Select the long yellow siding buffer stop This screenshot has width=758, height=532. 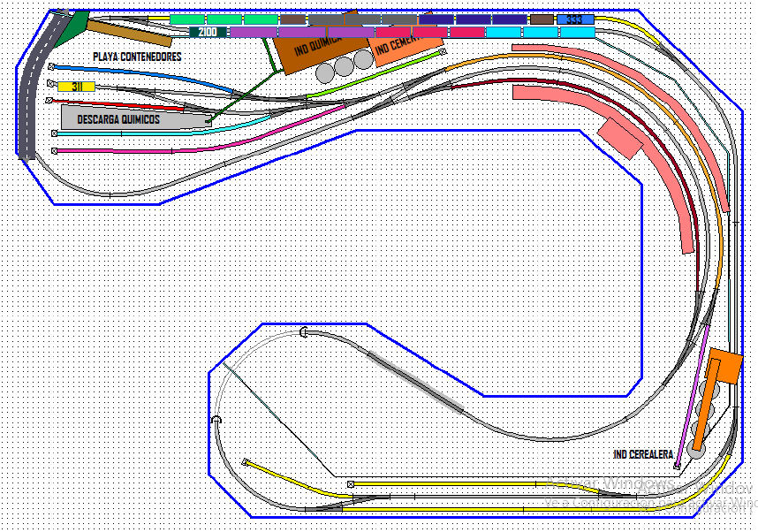coord(351,484)
